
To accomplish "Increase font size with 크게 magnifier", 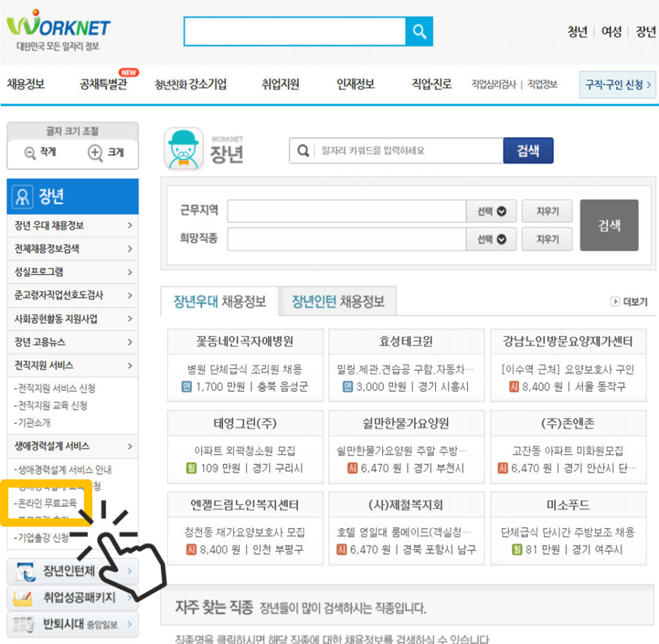I will (95, 153).
